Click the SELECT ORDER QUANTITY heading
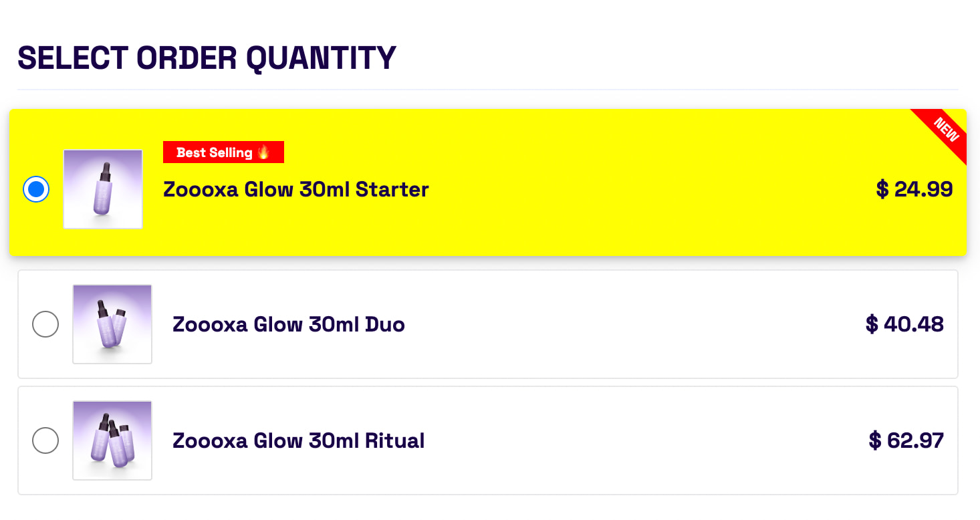The image size is (980, 520). 207,58
